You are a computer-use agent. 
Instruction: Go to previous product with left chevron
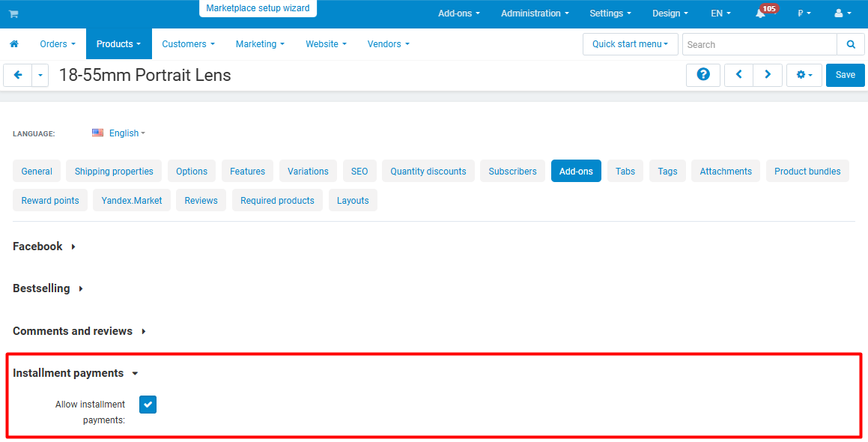point(738,75)
